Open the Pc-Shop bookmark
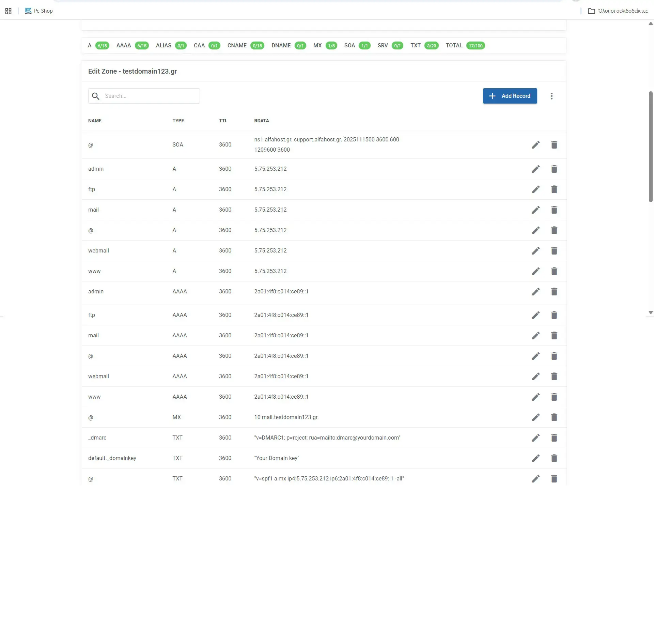The image size is (654, 644). point(38,11)
